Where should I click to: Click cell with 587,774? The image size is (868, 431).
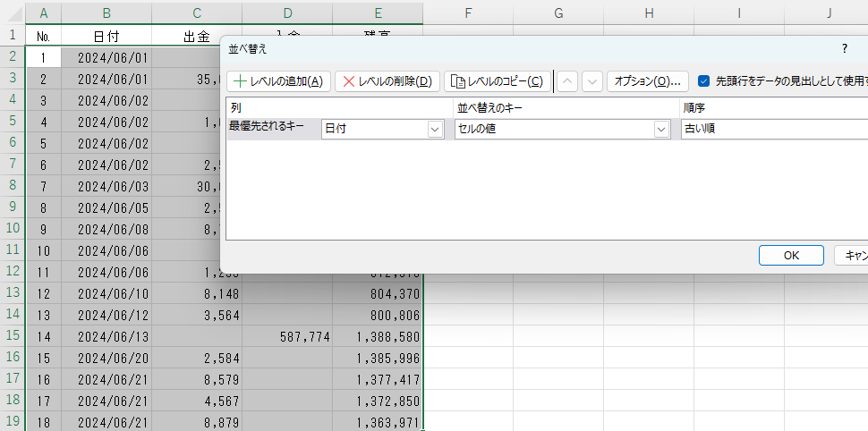tap(287, 336)
